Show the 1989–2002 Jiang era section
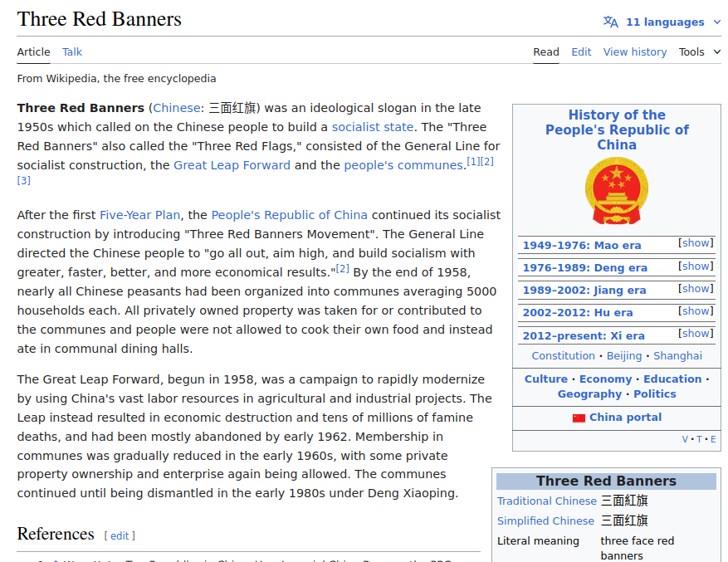The height and width of the screenshot is (562, 728). tap(696, 288)
